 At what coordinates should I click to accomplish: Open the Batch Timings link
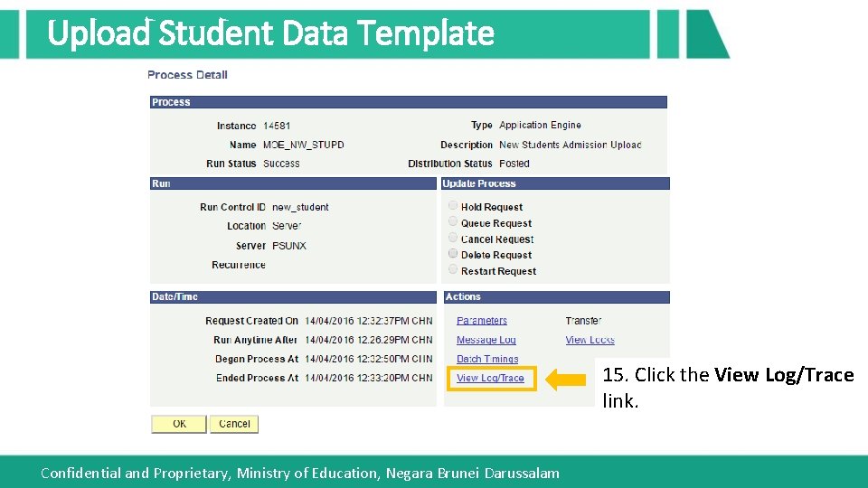tap(487, 359)
